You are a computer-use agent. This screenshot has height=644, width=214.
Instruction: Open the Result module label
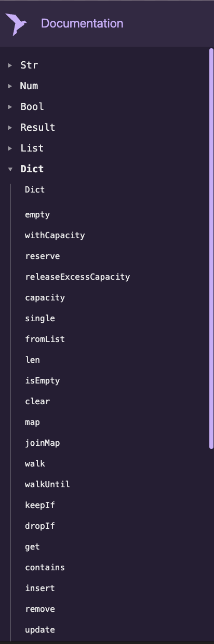(37, 127)
